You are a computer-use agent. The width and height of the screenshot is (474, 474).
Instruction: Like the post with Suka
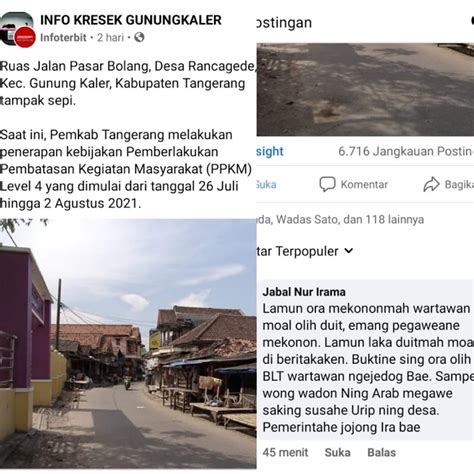pyautogui.click(x=266, y=184)
